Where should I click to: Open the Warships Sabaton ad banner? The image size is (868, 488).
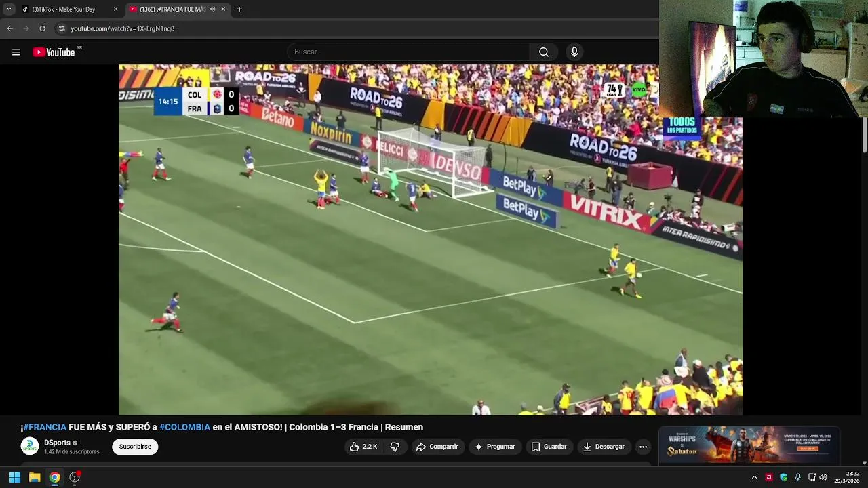tap(749, 445)
